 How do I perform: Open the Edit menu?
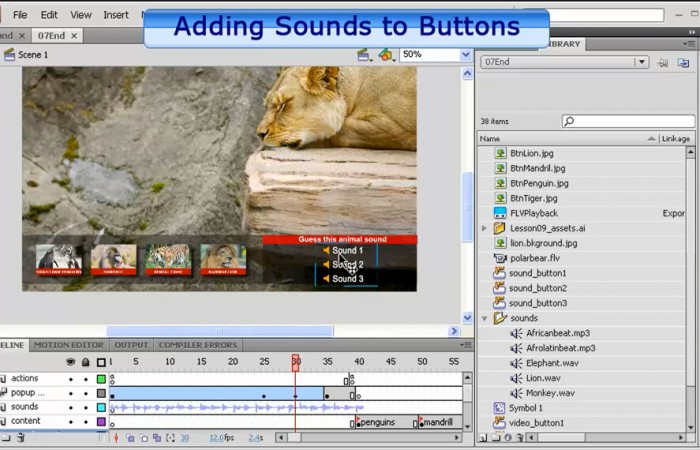(49, 15)
